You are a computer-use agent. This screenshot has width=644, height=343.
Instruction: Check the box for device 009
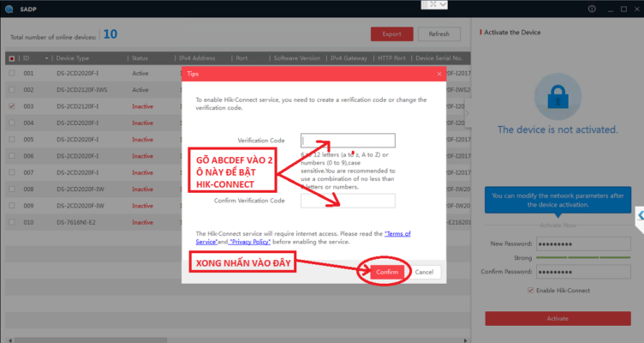point(11,206)
